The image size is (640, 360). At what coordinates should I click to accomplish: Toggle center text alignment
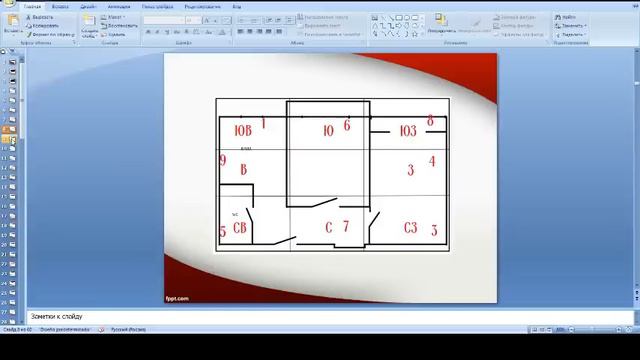[250, 31]
